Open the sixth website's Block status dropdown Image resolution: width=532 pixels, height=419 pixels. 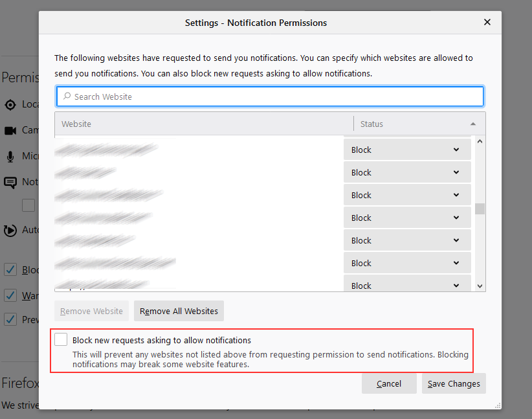[406, 263]
